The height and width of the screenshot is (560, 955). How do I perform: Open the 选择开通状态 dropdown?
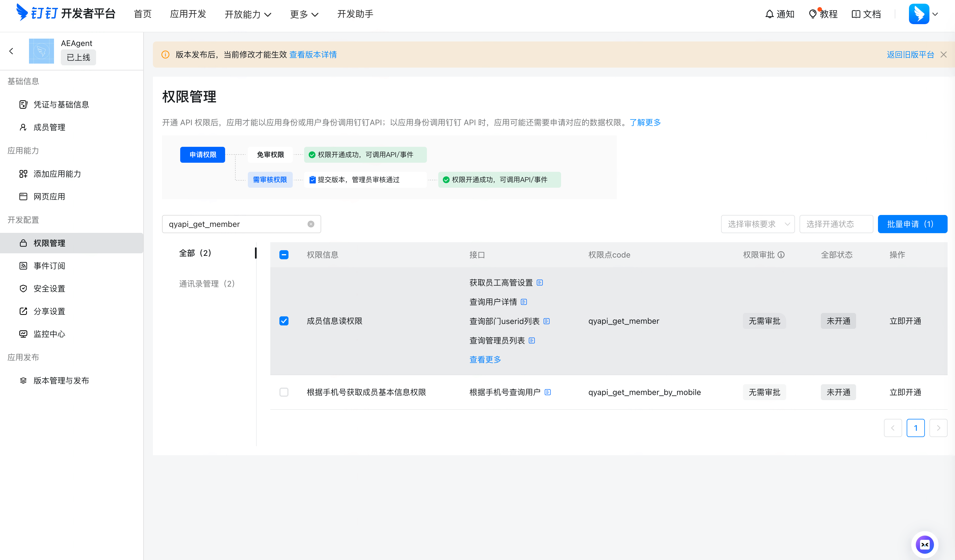[x=836, y=224]
